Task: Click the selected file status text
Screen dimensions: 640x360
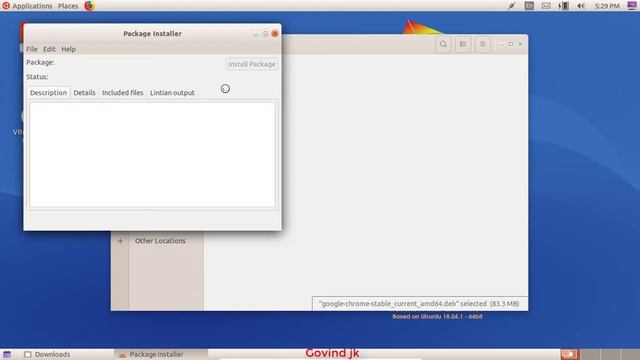Action: coord(419,304)
